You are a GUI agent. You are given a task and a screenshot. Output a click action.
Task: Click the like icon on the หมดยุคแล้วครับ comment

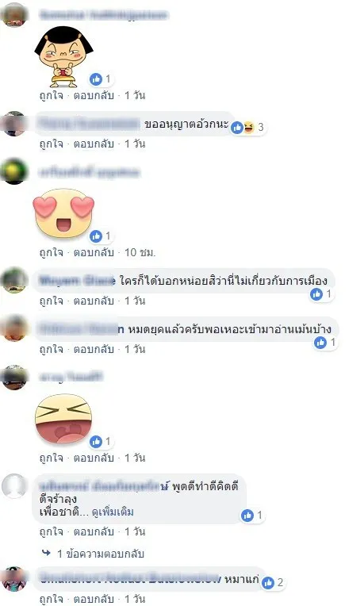click(320, 343)
